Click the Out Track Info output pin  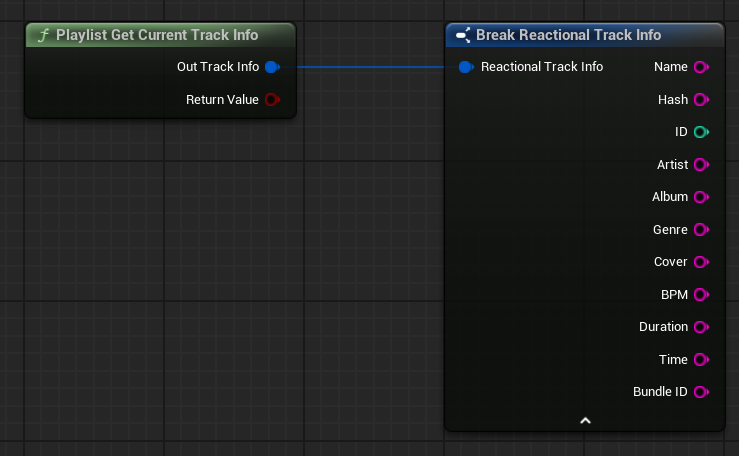272,67
